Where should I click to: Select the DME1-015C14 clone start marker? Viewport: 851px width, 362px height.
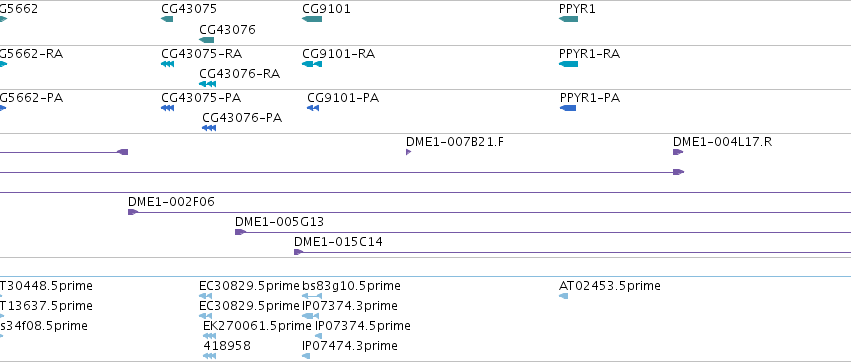click(x=299, y=252)
